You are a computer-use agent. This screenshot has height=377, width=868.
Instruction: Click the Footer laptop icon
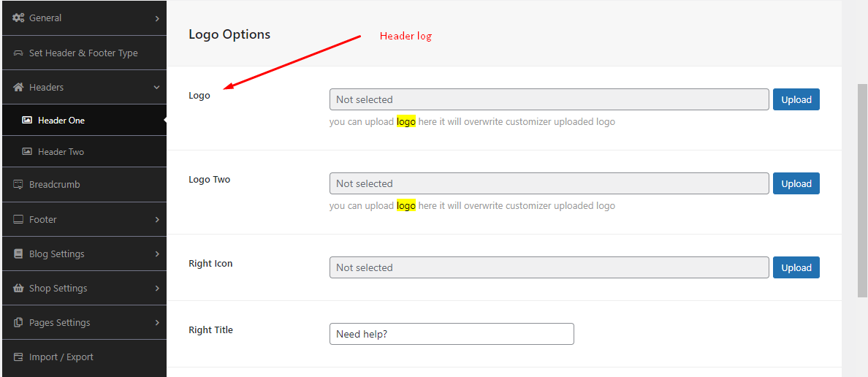click(x=19, y=219)
